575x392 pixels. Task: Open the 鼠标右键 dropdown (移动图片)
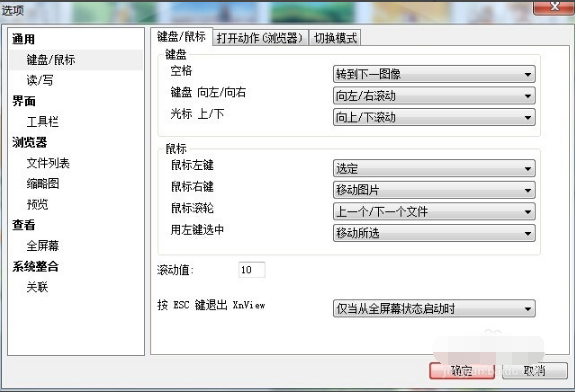(x=434, y=190)
